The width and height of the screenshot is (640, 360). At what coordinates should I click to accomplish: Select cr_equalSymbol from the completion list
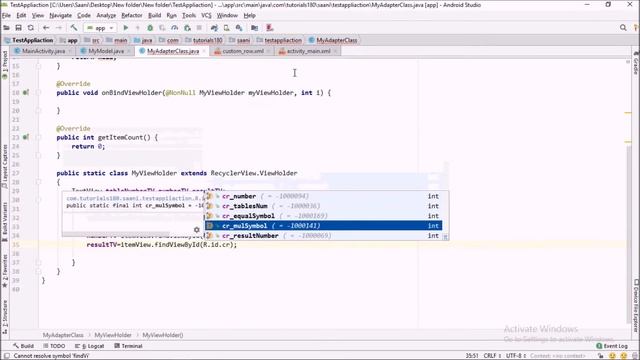tap(323, 216)
